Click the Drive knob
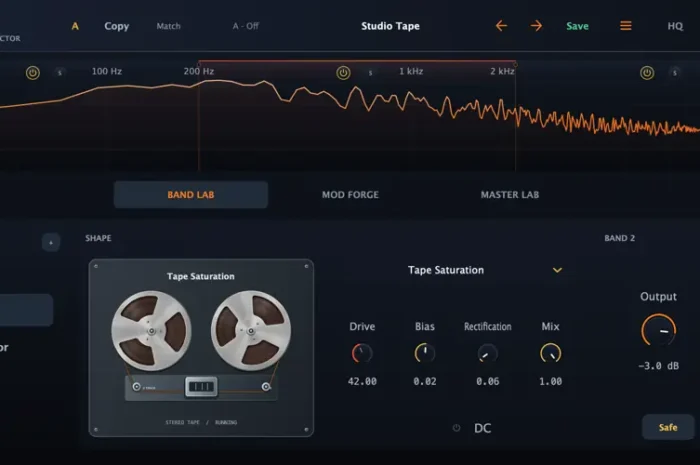Image resolution: width=700 pixels, height=465 pixels. [362, 353]
